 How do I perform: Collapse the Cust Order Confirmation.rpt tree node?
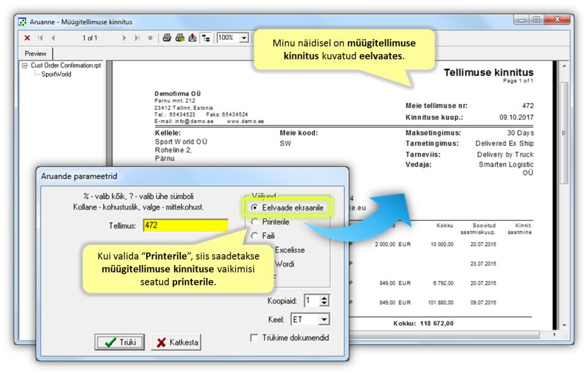[25, 65]
